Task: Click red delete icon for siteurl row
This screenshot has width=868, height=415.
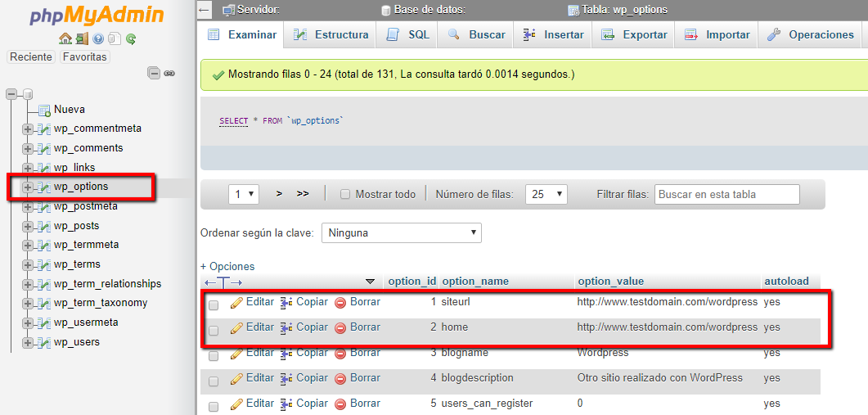Action: (340, 303)
